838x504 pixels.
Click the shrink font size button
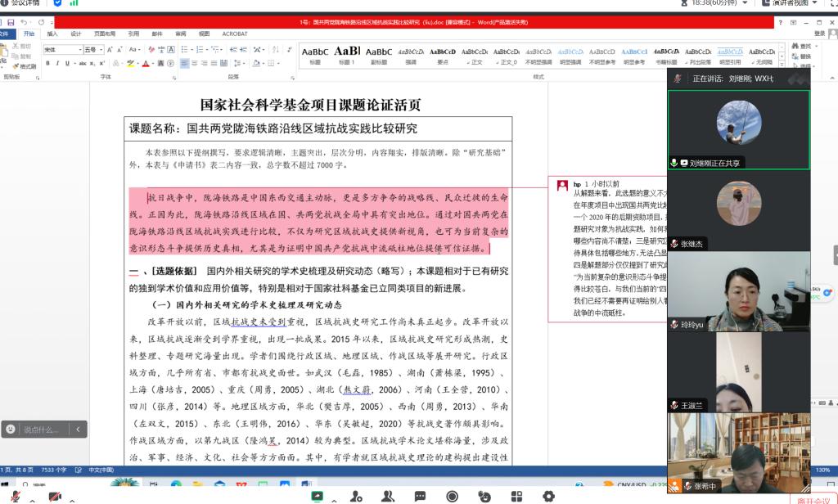coord(119,50)
